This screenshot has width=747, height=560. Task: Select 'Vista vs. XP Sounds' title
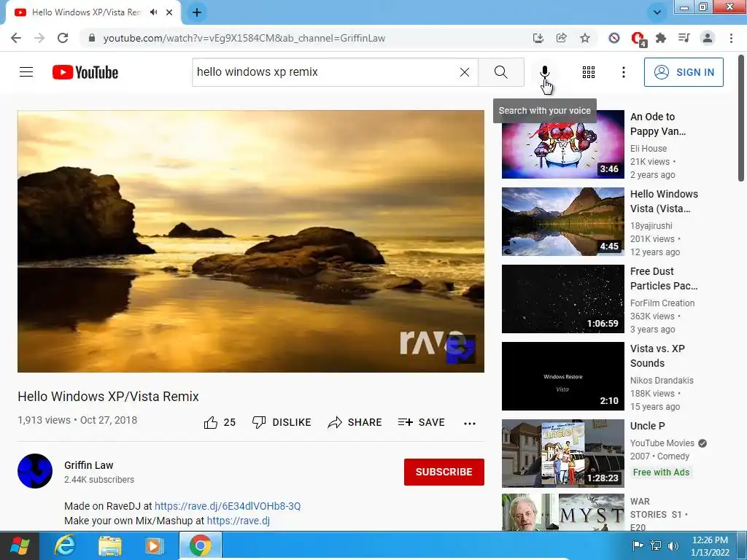[x=657, y=356]
